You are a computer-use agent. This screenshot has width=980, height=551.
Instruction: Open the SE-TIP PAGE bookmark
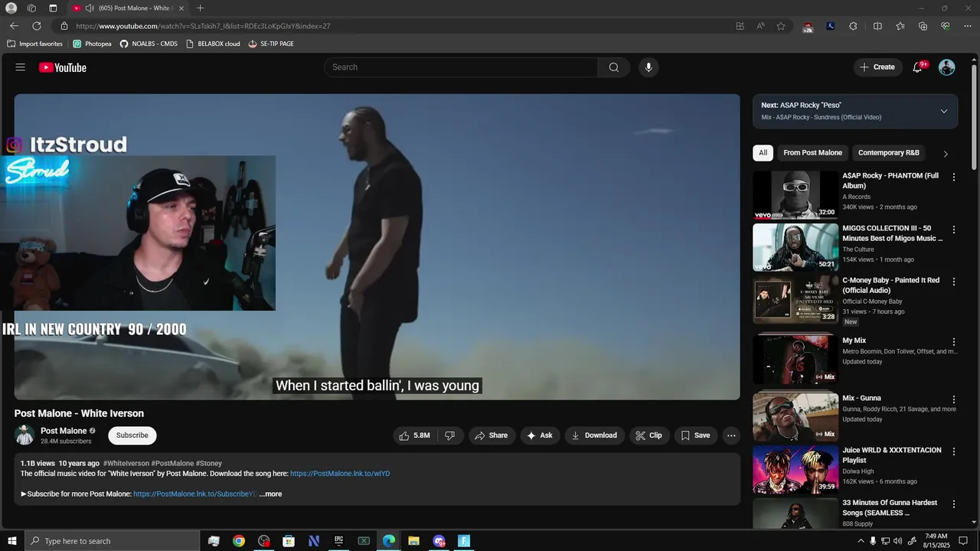(271, 44)
